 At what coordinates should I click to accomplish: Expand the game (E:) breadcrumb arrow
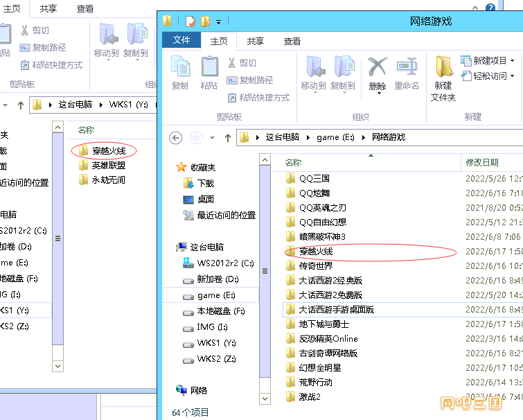tap(364, 137)
